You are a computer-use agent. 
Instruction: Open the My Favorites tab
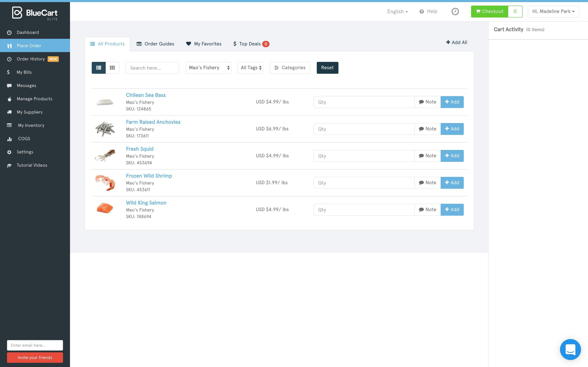(204, 44)
